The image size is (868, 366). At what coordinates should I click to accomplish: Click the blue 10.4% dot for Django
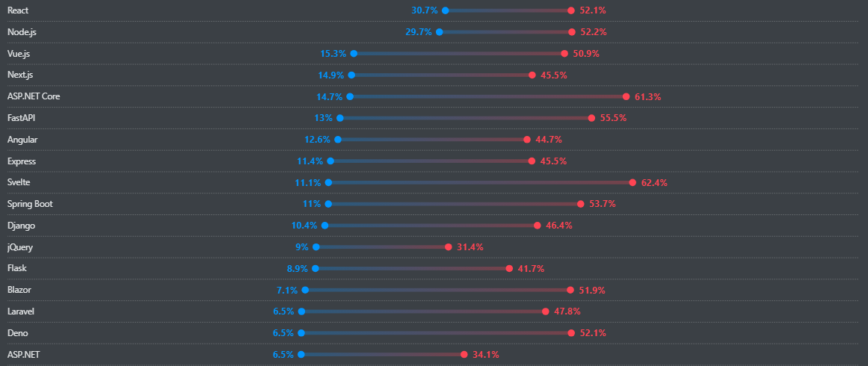coord(324,226)
